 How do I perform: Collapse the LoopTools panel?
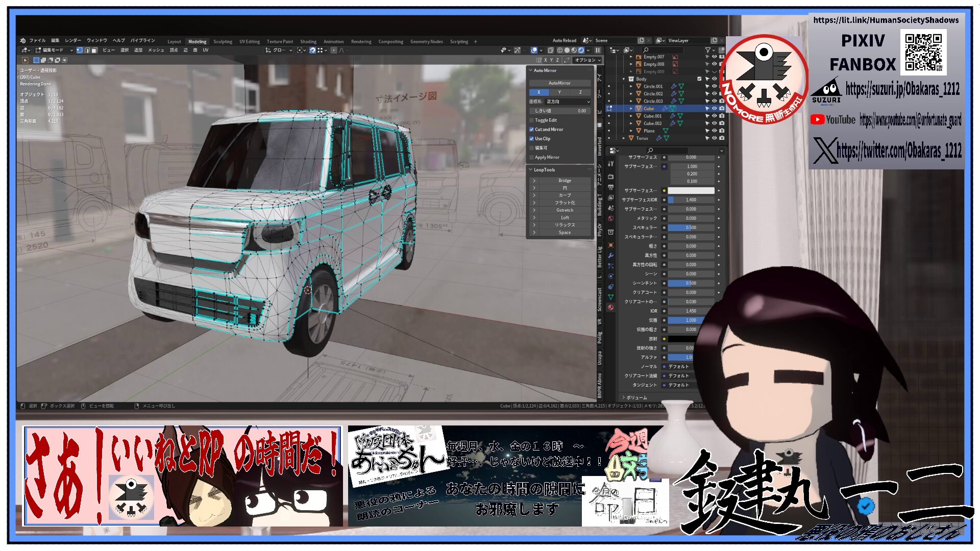point(531,169)
